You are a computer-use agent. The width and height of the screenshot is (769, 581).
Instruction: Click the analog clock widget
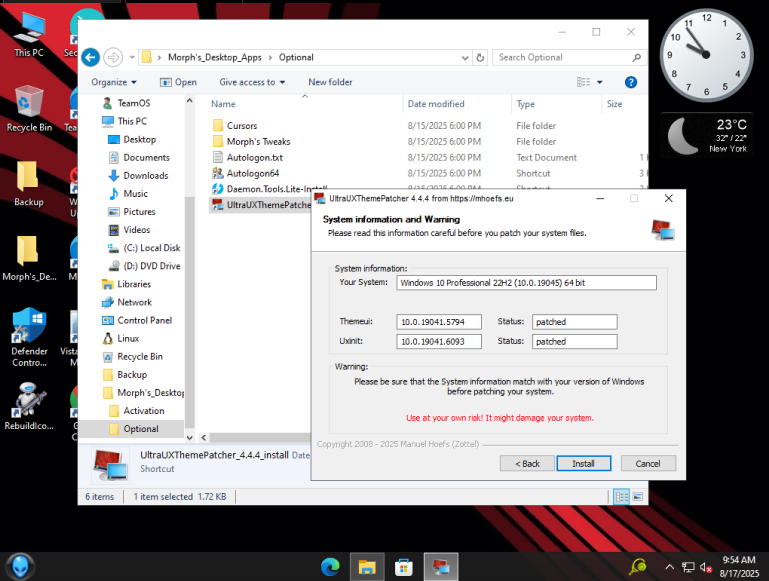(706, 55)
